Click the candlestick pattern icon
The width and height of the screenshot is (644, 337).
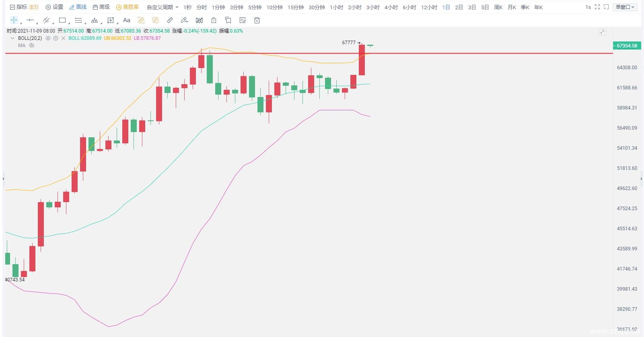point(199,20)
